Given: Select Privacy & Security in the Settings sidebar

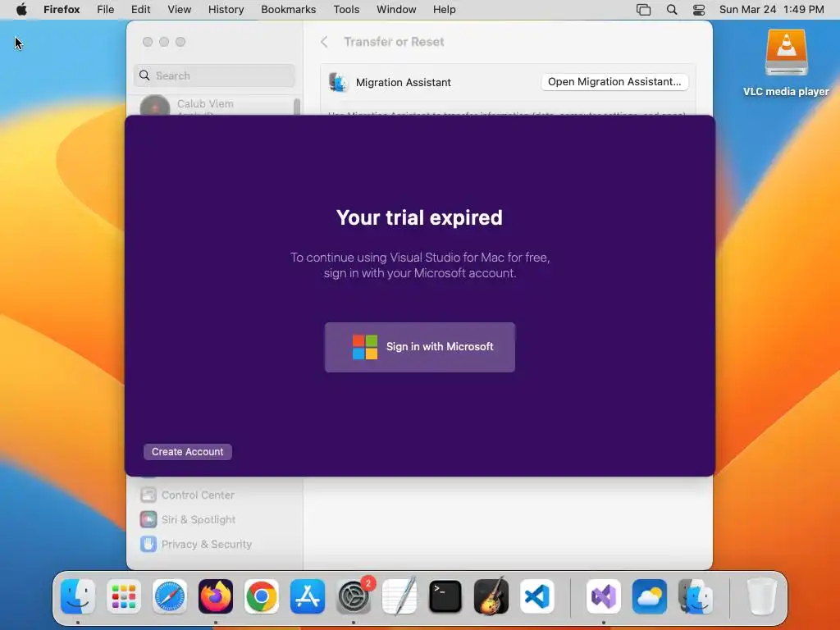Looking at the screenshot, I should [x=196, y=545].
